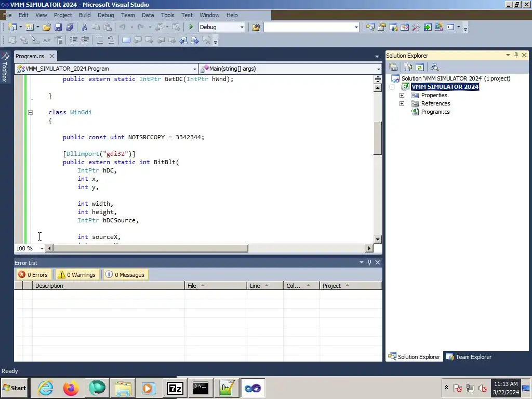The height and width of the screenshot is (399, 532).
Task: Toggle the 0 Warnings filter
Action: 77,275
